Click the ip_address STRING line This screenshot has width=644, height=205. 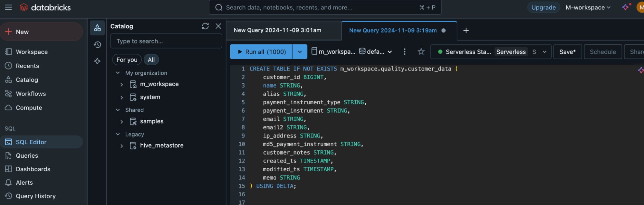click(x=293, y=135)
